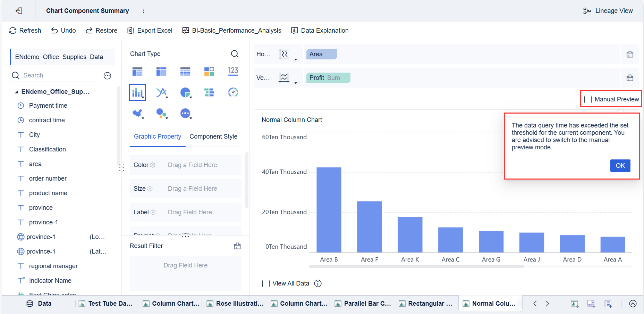Viewport: 644px width, 314px height.
Task: Click Undo in the toolbar
Action: [x=63, y=31]
